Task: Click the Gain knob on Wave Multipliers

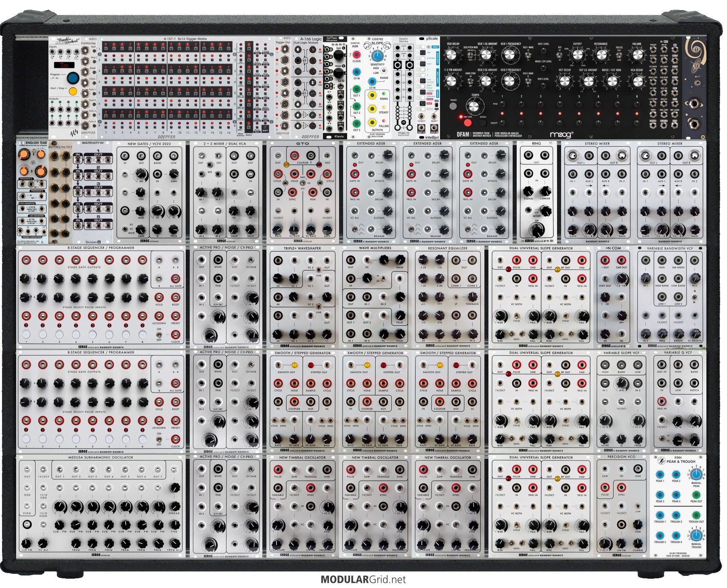Action: click(400, 260)
